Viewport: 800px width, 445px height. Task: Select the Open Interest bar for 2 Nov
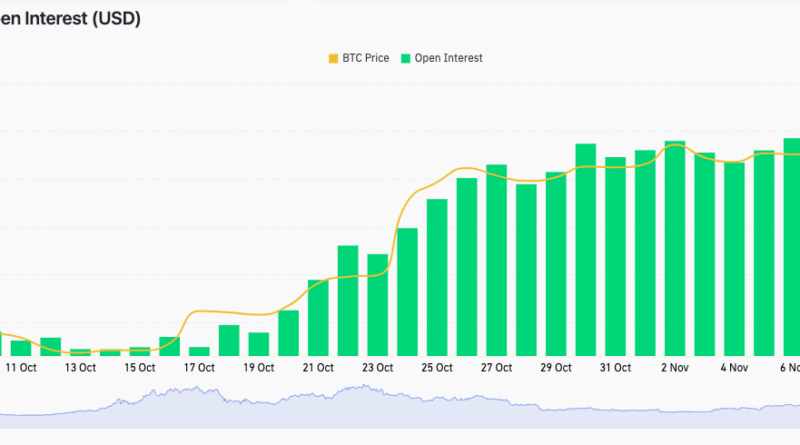(x=675, y=248)
